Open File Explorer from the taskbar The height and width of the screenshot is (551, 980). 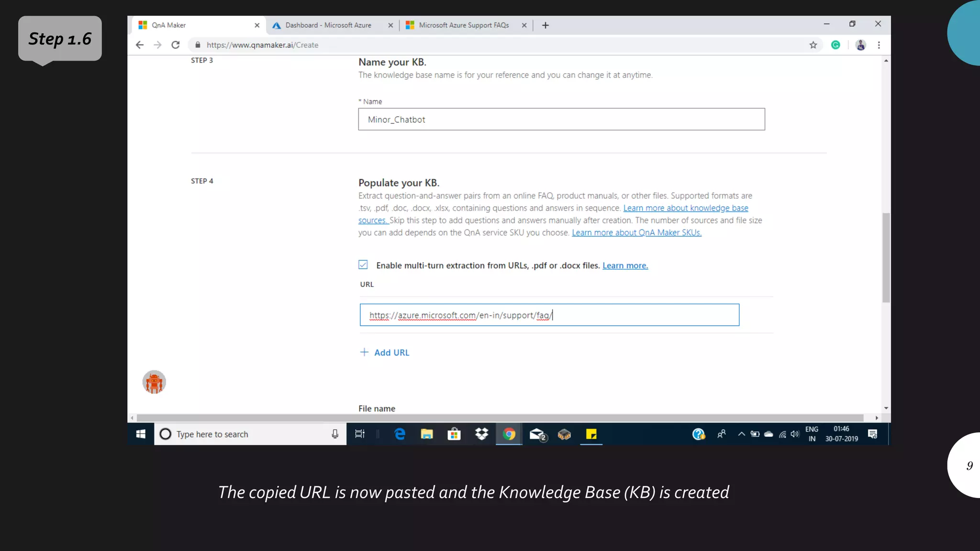pos(427,434)
